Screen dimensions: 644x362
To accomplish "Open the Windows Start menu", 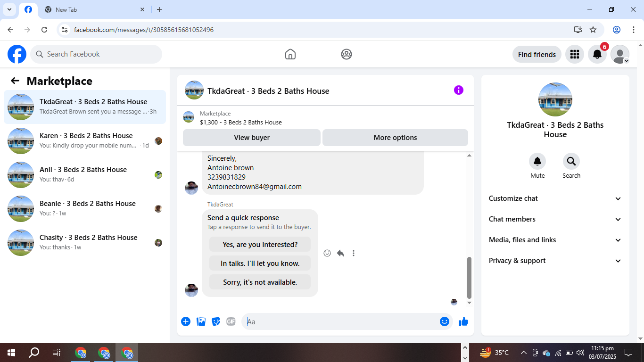I will [11, 353].
